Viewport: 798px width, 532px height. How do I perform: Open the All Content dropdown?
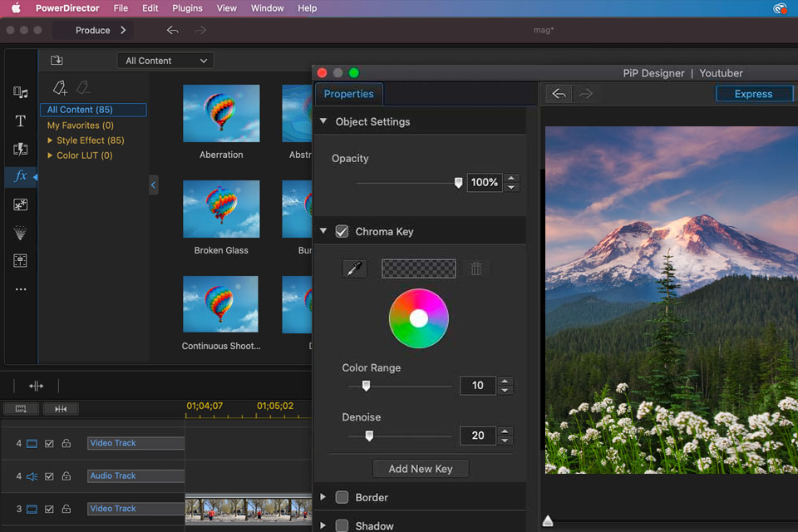[165, 61]
